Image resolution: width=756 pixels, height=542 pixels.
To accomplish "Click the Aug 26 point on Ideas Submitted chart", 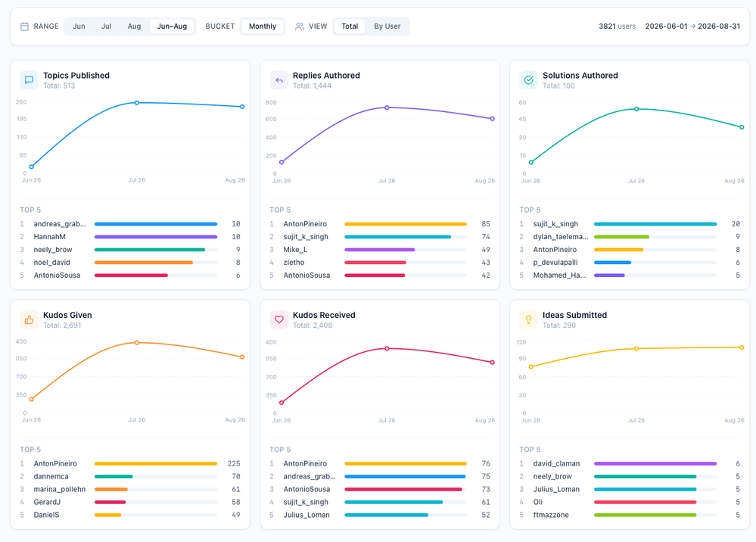I will (x=742, y=347).
